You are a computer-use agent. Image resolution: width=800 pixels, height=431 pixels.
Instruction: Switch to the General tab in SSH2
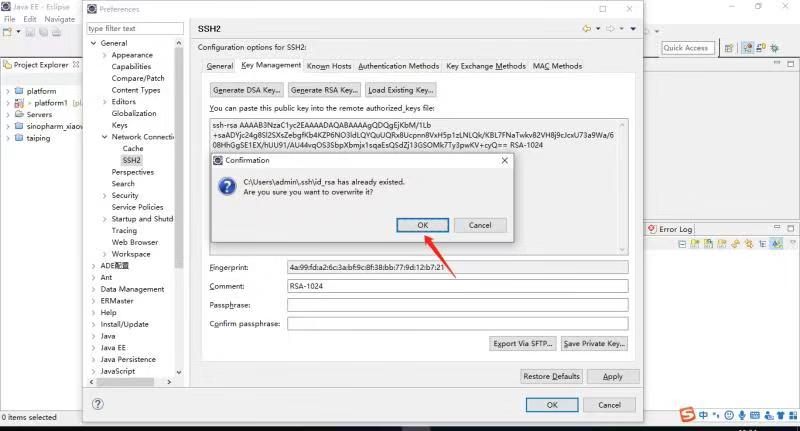(220, 66)
